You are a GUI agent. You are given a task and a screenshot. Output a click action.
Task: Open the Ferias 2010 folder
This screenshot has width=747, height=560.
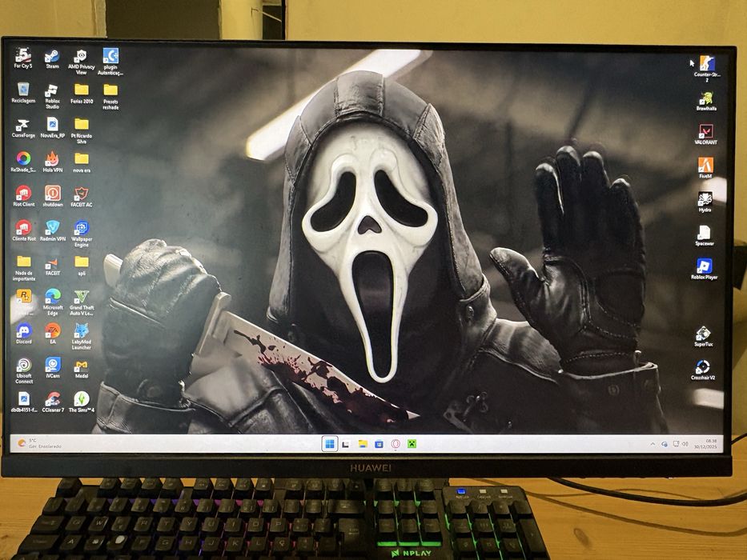click(82, 94)
